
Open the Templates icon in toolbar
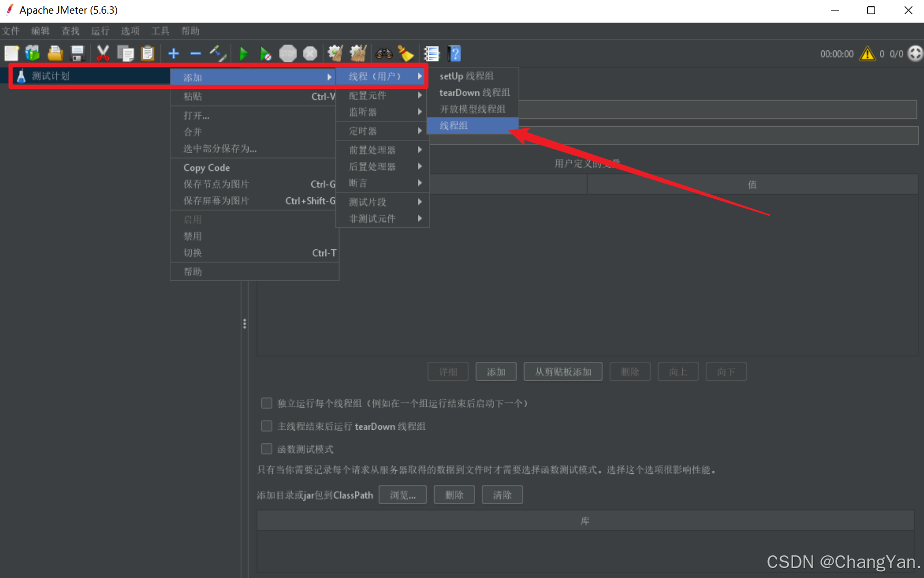33,53
